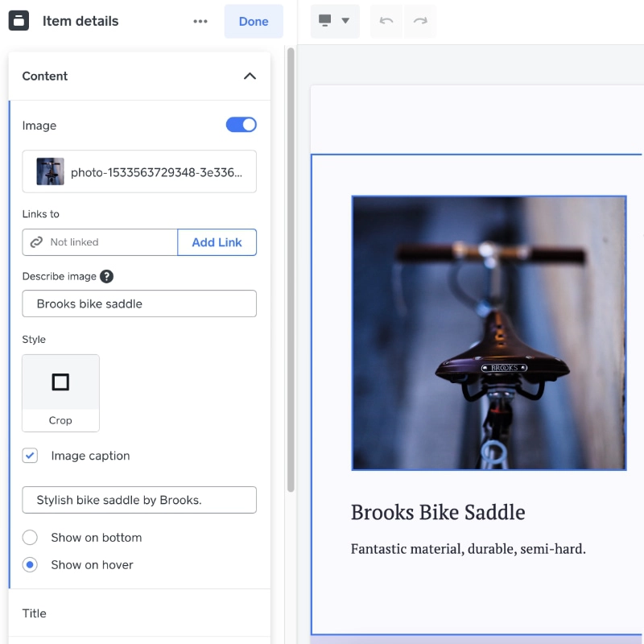Image resolution: width=644 pixels, height=644 pixels.
Task: Select the Show on hover radio button
Action: tap(30, 565)
